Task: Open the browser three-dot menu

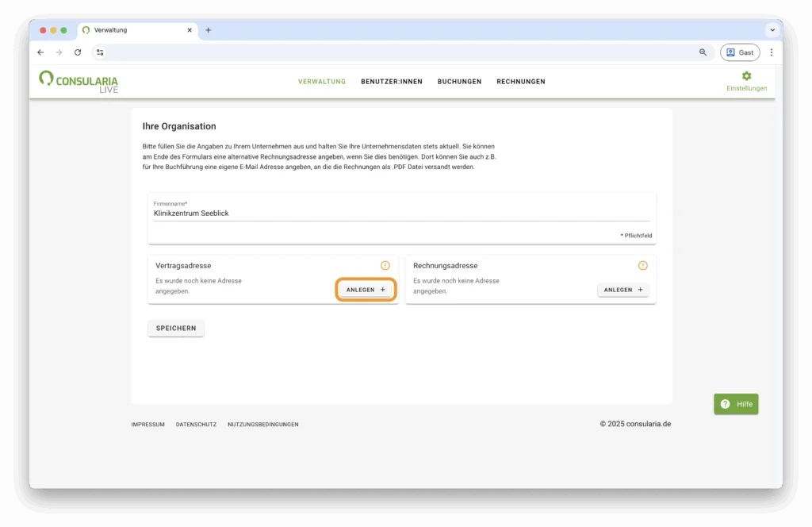Action: point(771,52)
